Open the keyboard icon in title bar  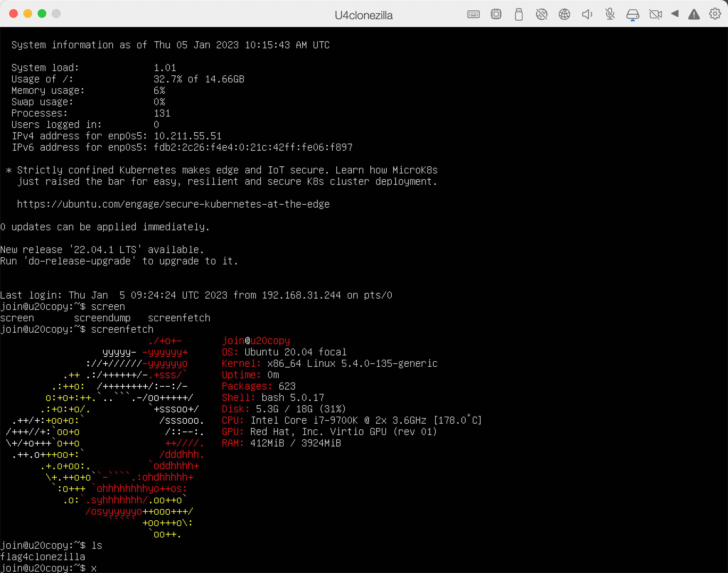(473, 15)
